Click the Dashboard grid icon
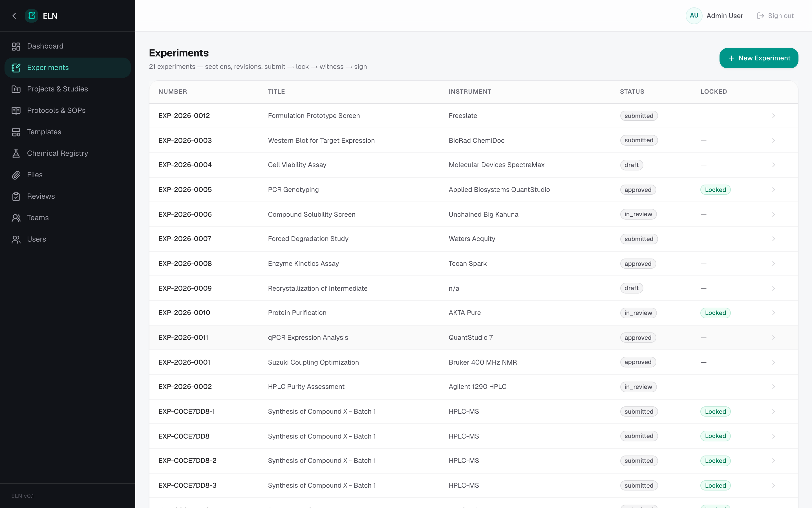 (16, 46)
